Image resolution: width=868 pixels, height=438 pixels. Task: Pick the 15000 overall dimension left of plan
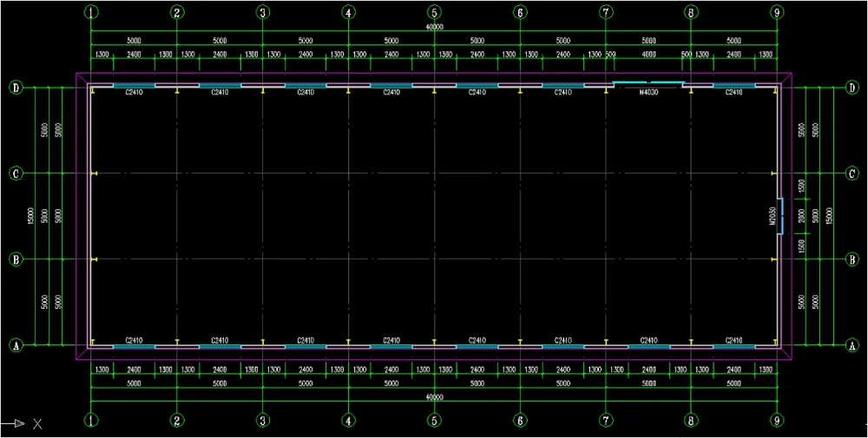point(31,216)
